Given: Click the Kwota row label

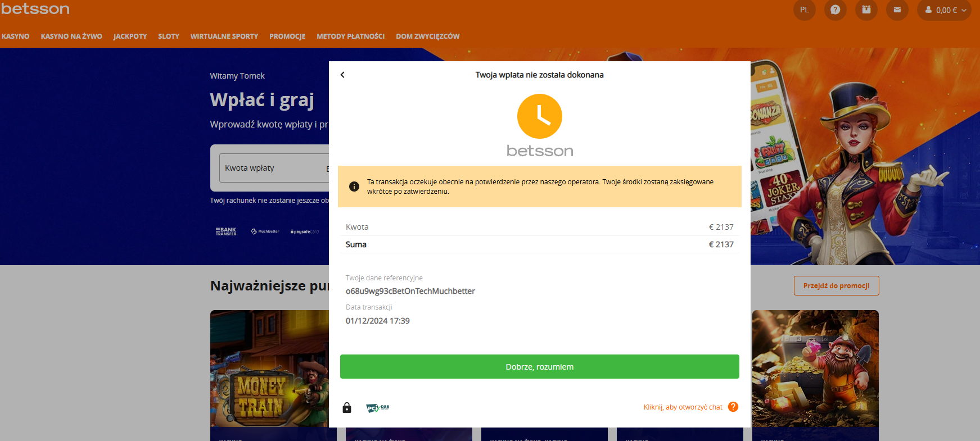Looking at the screenshot, I should click(x=357, y=227).
